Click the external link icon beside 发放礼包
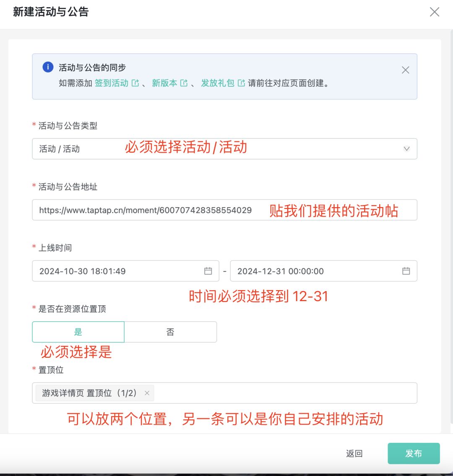Screen dimensions: 453x476 pos(241,83)
